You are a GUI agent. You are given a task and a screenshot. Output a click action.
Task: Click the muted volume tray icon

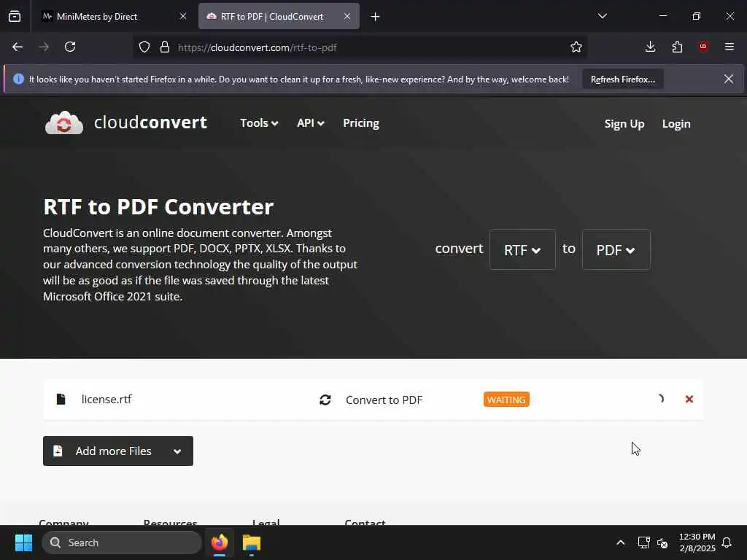pyautogui.click(x=662, y=542)
